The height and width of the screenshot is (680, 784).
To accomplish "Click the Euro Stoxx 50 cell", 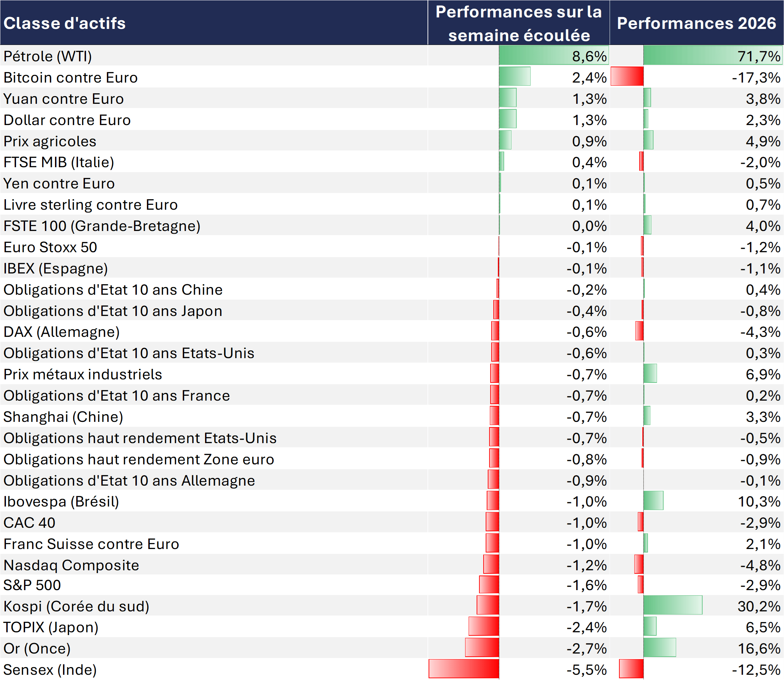I will point(50,247).
